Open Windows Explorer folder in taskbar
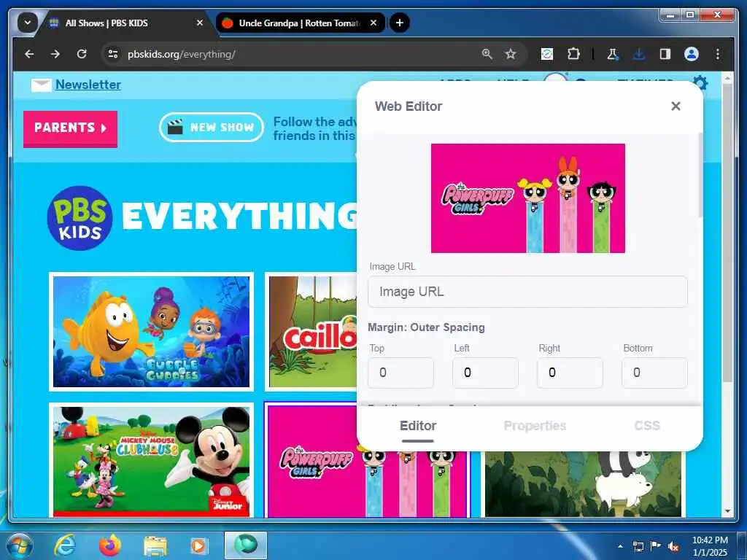The height and width of the screenshot is (560, 747). [155, 547]
